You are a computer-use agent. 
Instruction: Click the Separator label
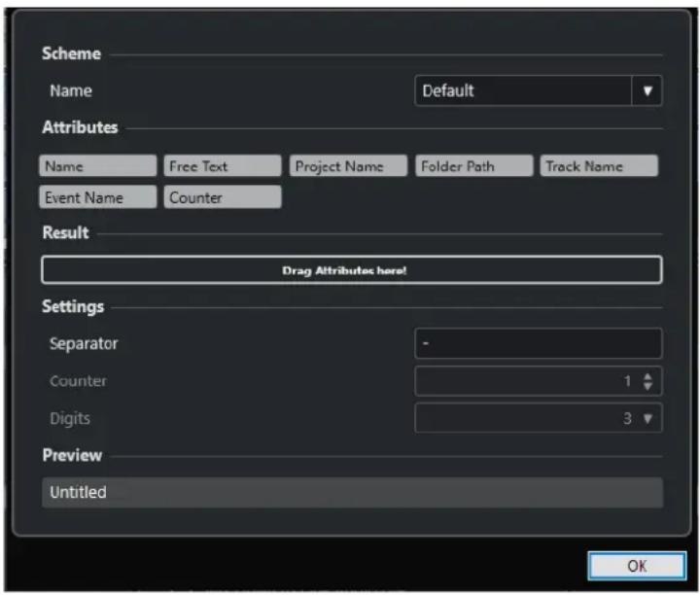[x=84, y=344]
